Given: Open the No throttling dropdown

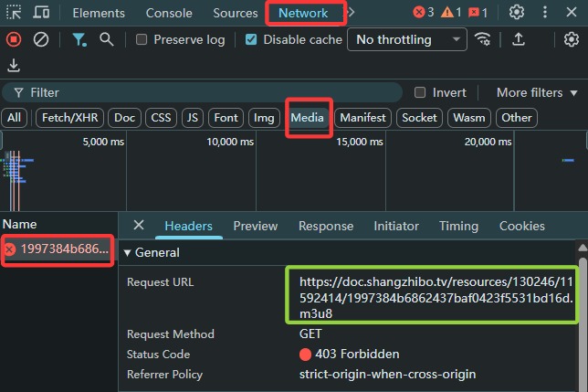Looking at the screenshot, I should click(x=407, y=39).
